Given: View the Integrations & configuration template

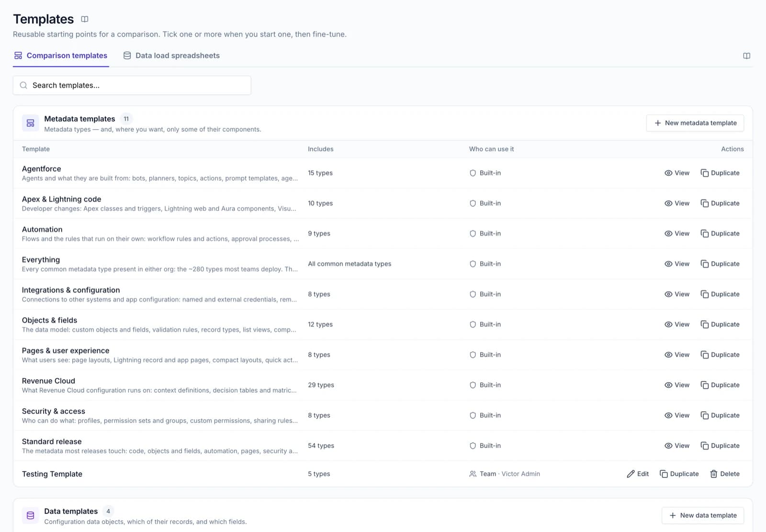Looking at the screenshot, I should pos(676,294).
